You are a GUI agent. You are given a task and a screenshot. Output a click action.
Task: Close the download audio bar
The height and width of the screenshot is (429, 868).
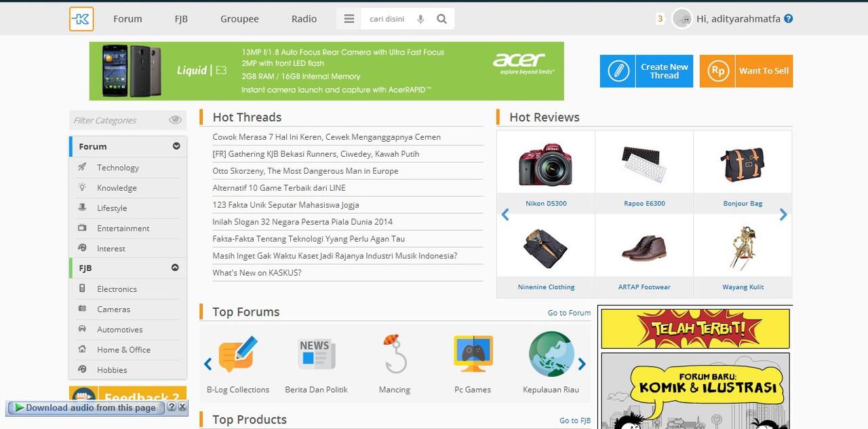(x=182, y=407)
